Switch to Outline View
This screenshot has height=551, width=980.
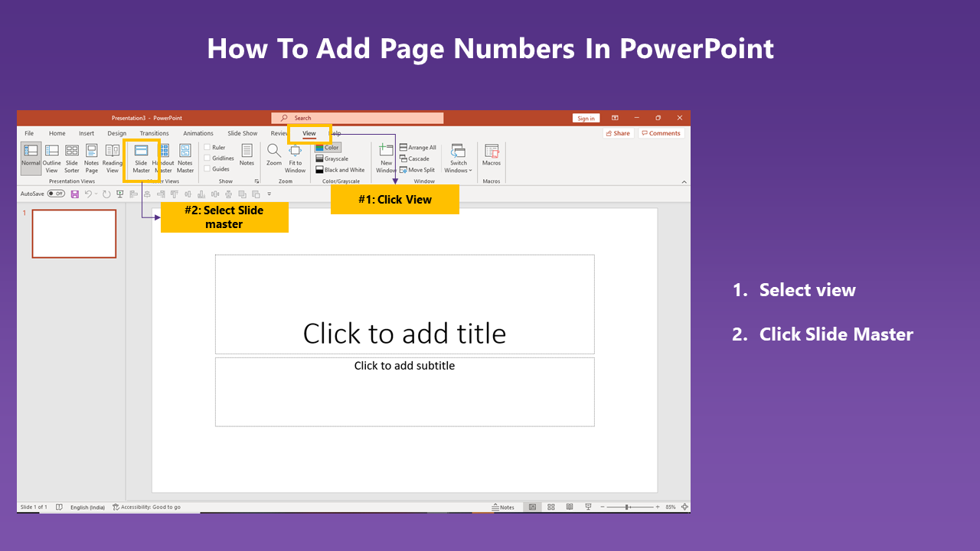tap(51, 158)
